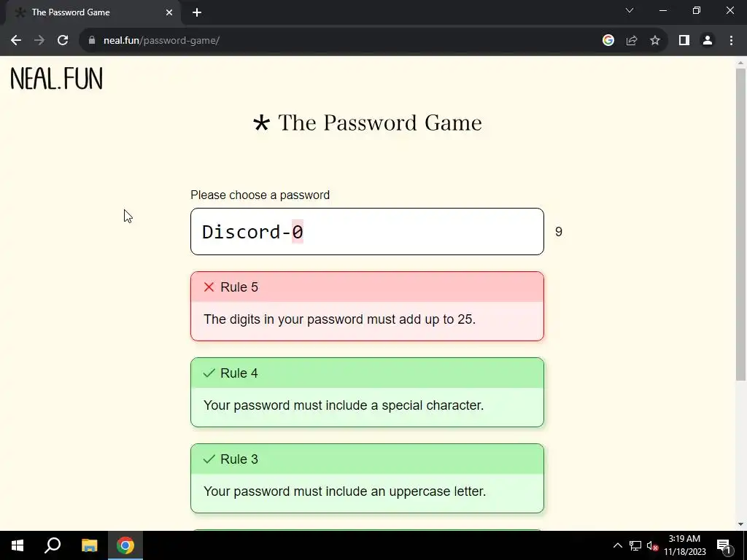Click the address bar URL

click(161, 41)
